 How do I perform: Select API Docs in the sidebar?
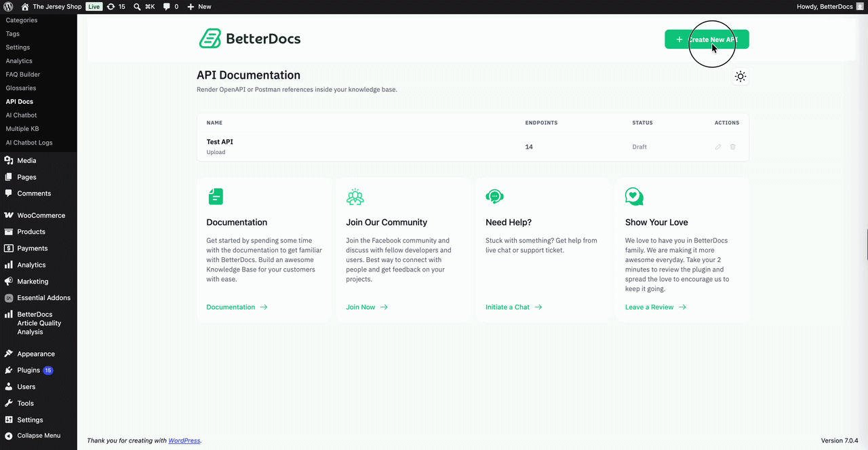point(20,102)
